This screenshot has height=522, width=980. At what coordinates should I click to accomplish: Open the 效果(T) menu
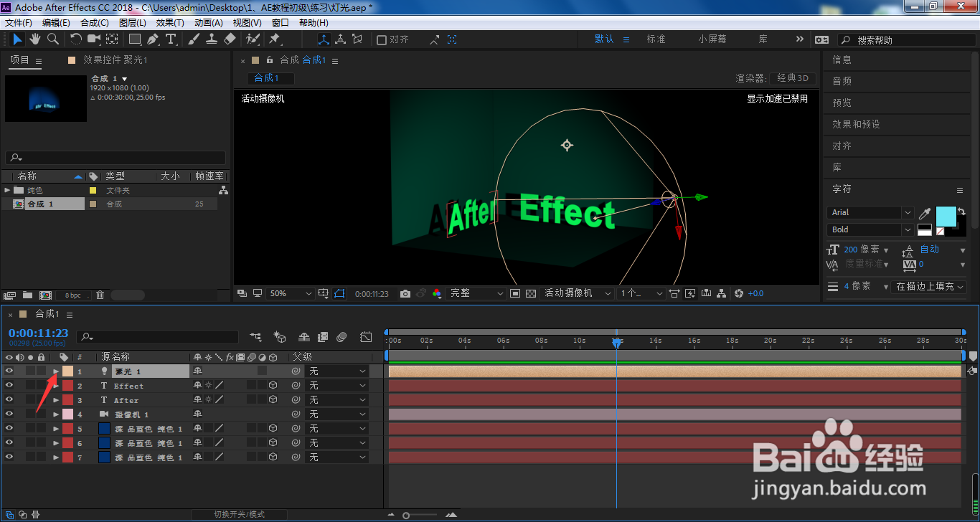tap(170, 23)
